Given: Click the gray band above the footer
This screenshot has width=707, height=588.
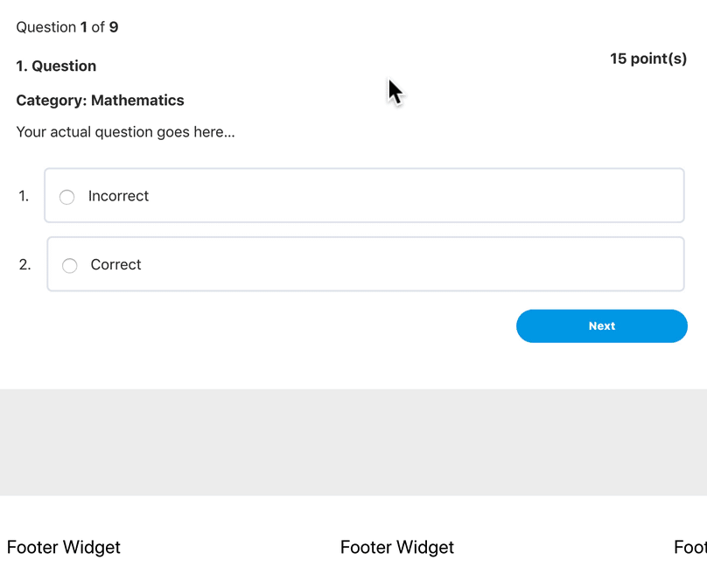Looking at the screenshot, I should [353, 442].
